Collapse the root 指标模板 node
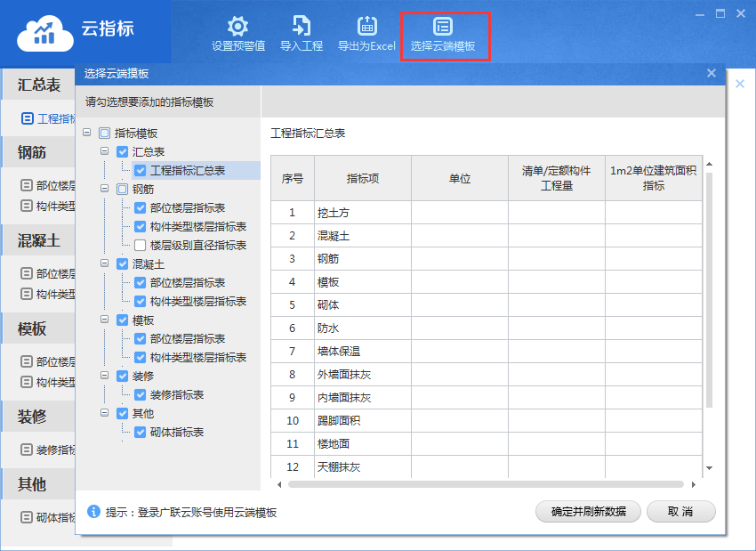 [87, 133]
